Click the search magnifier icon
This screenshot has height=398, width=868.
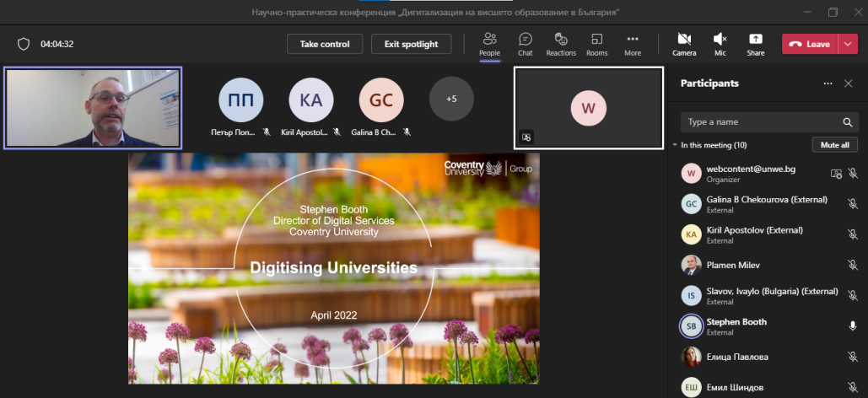click(847, 122)
